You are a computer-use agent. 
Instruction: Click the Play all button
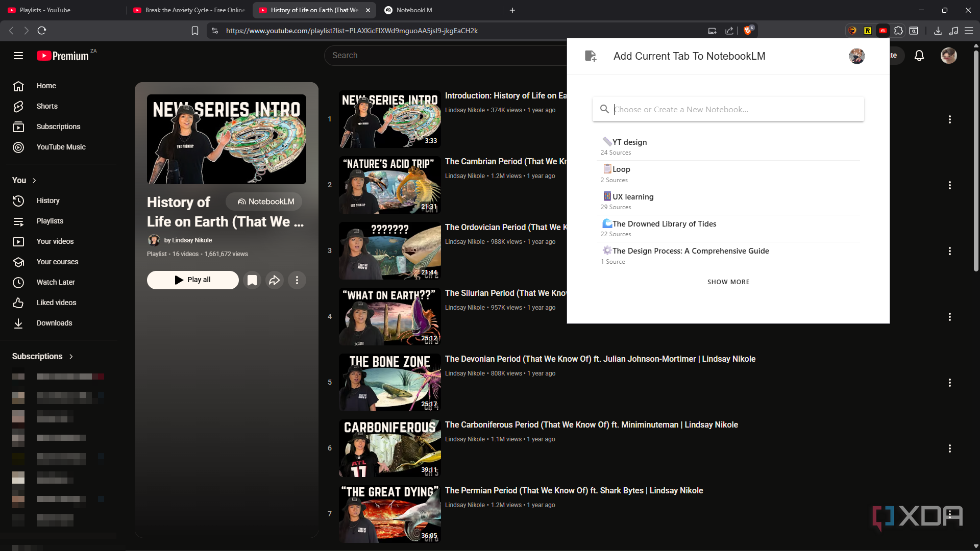192,280
